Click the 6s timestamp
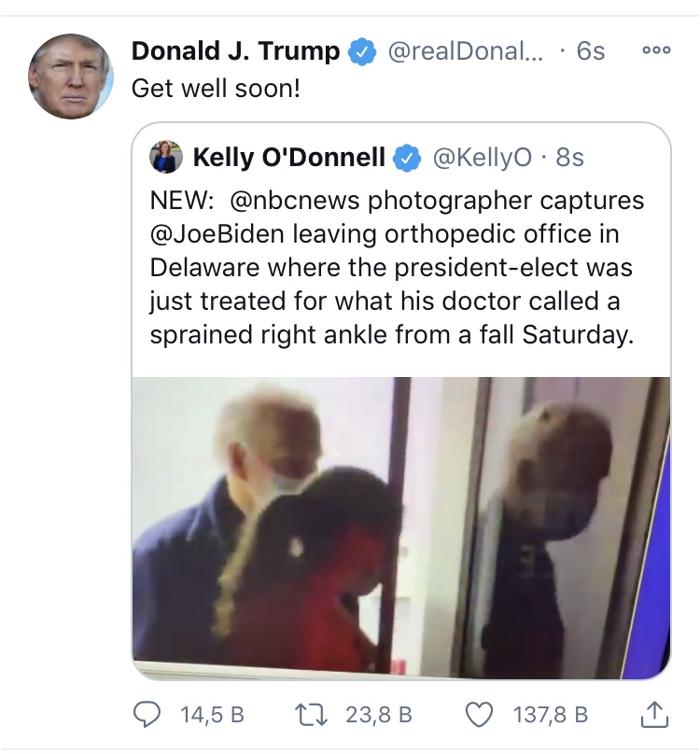700x754 pixels. pyautogui.click(x=590, y=51)
